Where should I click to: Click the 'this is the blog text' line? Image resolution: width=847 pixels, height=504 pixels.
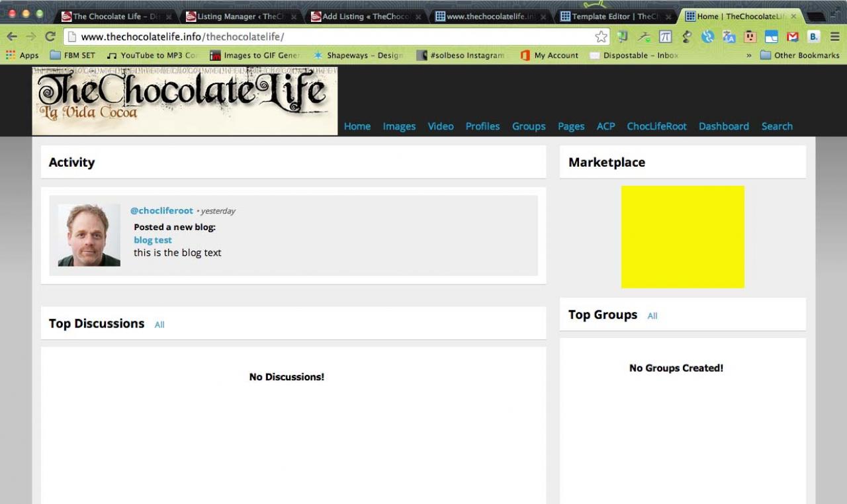point(177,253)
